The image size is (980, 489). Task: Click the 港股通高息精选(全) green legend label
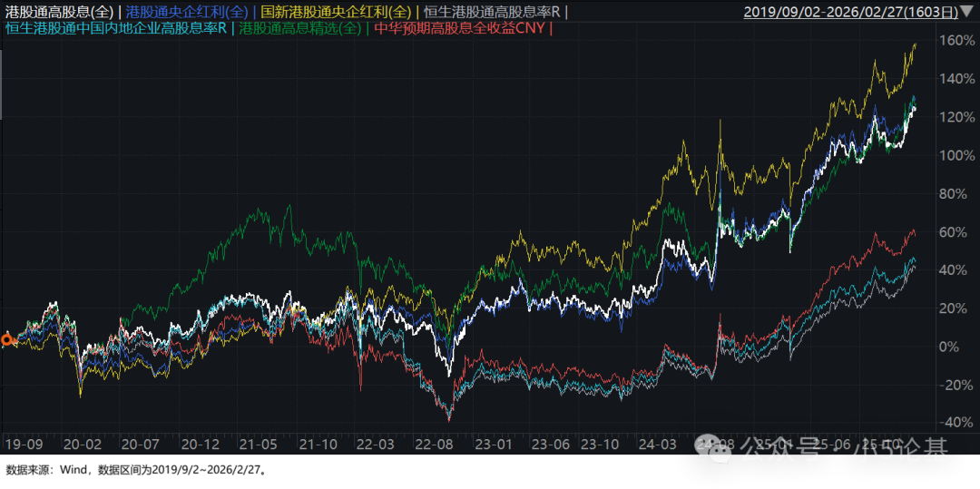301,28
